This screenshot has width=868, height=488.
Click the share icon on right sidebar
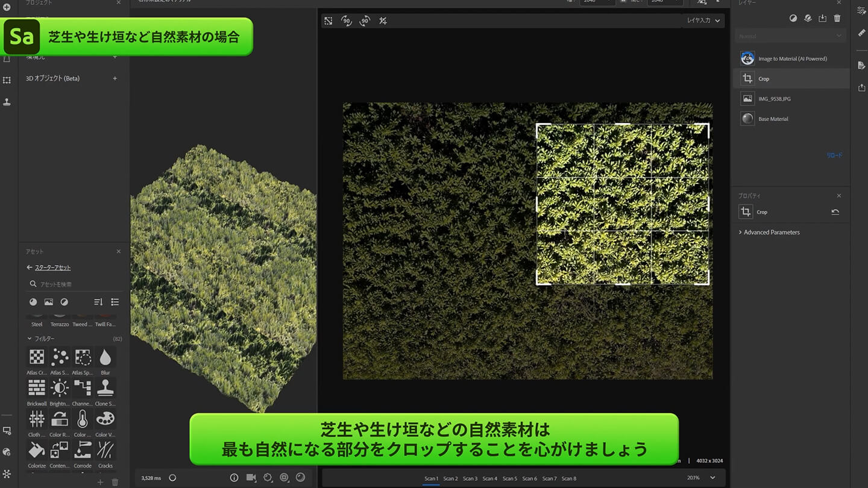861,88
